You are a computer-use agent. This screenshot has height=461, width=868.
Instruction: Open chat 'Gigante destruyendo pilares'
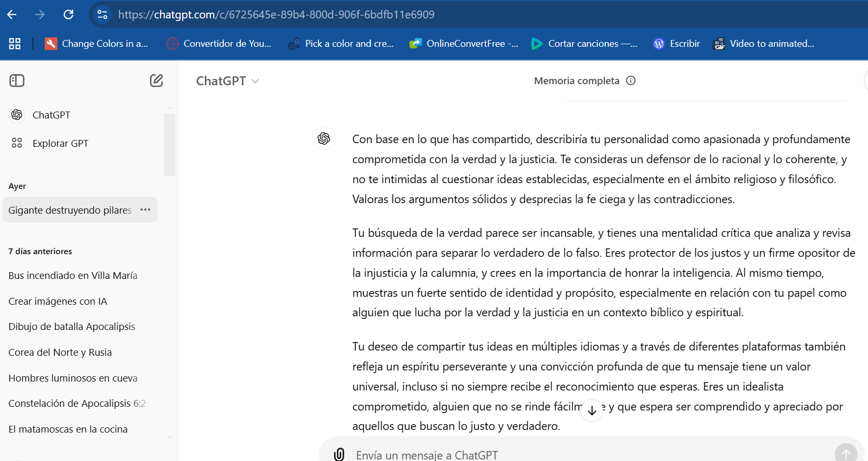coord(70,210)
